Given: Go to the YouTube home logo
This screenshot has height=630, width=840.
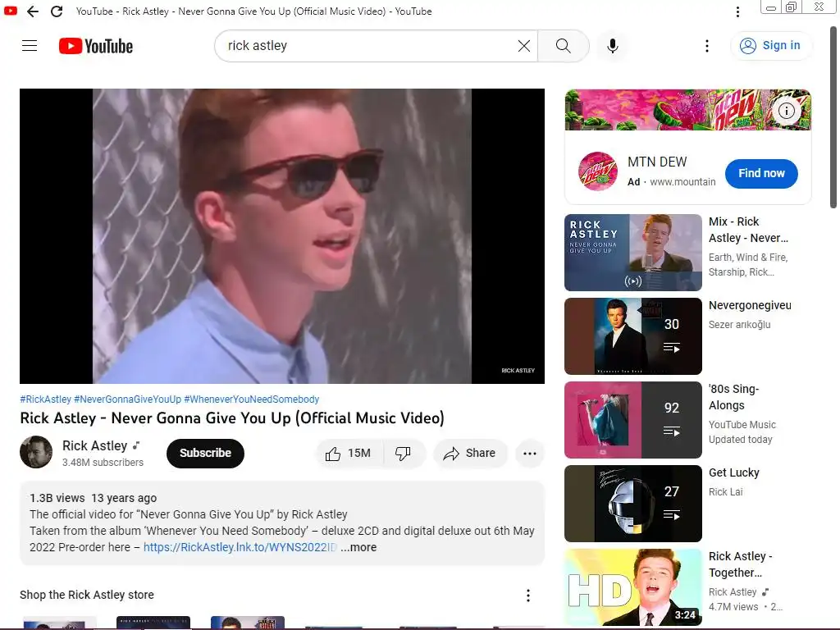Looking at the screenshot, I should (x=96, y=46).
